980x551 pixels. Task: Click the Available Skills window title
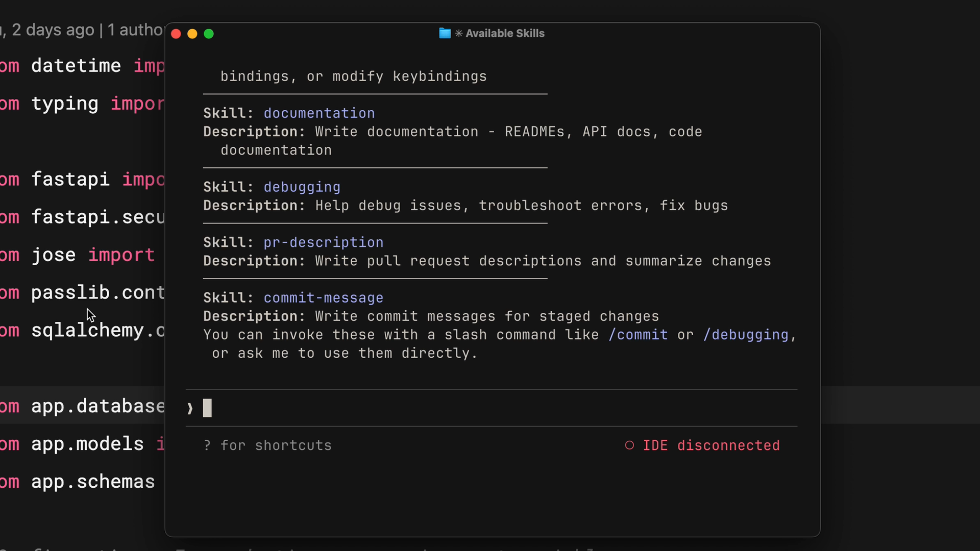tap(504, 33)
